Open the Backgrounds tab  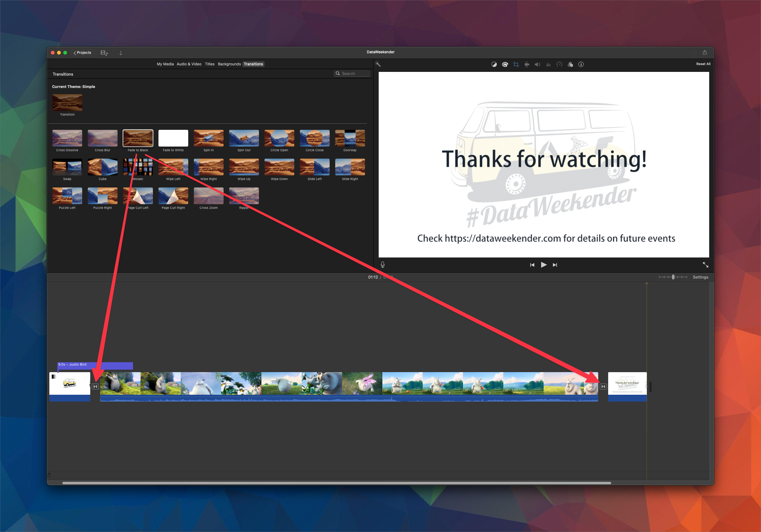229,64
